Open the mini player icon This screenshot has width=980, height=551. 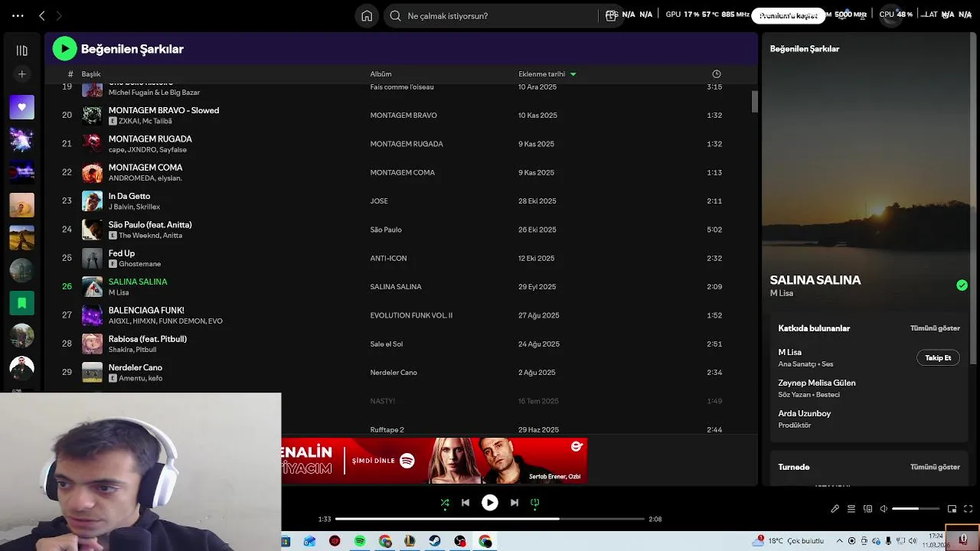(952, 509)
